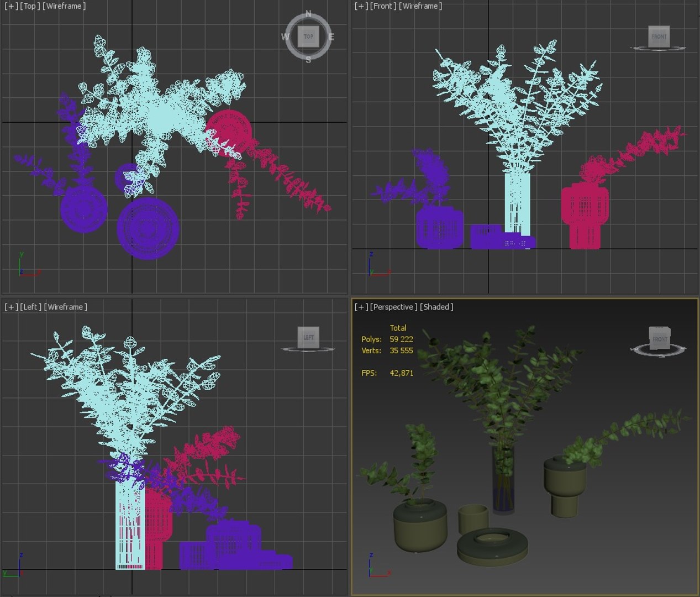Select the purple wide pot in Front viewport
This screenshot has width=700, height=597.
[440, 227]
